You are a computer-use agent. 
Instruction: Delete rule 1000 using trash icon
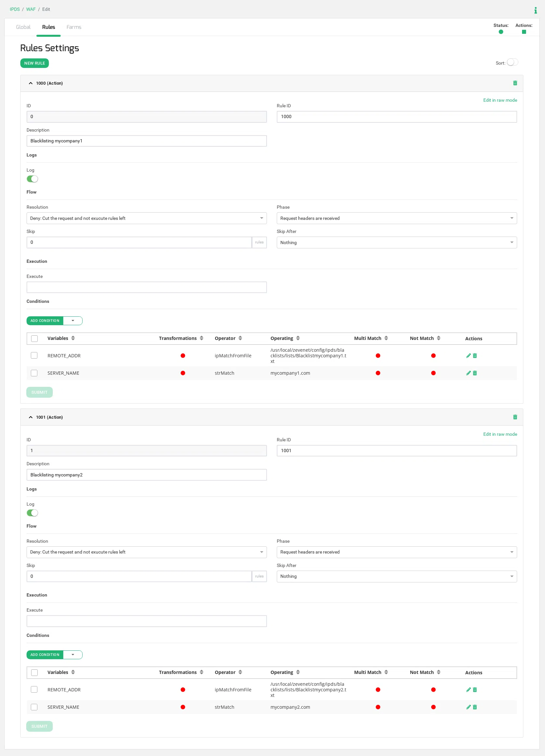pyautogui.click(x=515, y=83)
